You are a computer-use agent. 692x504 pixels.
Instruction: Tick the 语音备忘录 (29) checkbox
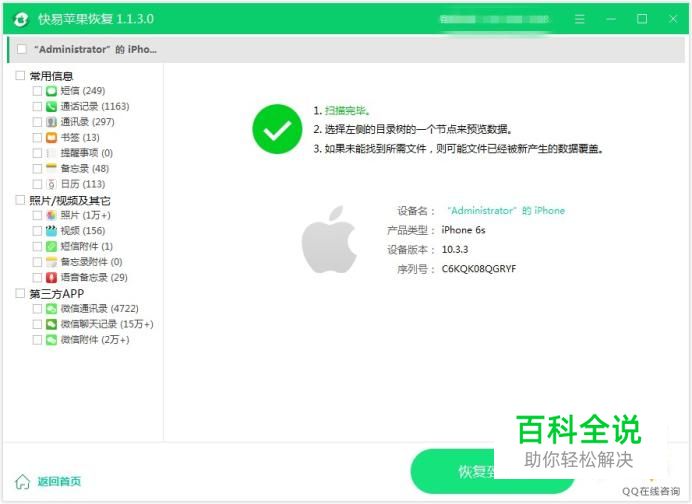[37, 278]
